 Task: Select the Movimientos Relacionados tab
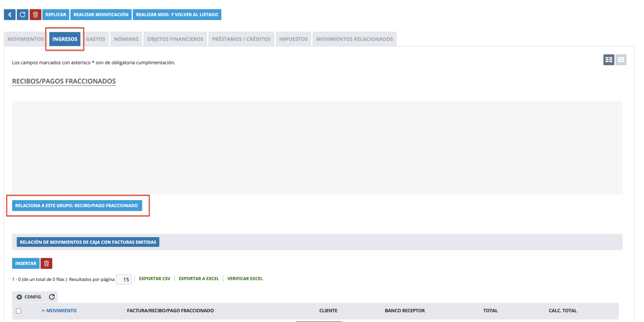click(354, 39)
